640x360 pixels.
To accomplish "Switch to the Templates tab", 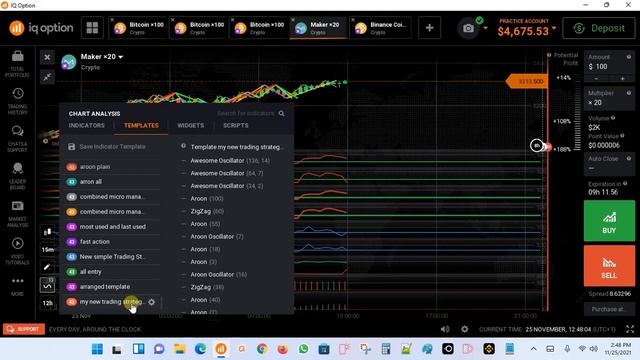I will click(x=141, y=125).
